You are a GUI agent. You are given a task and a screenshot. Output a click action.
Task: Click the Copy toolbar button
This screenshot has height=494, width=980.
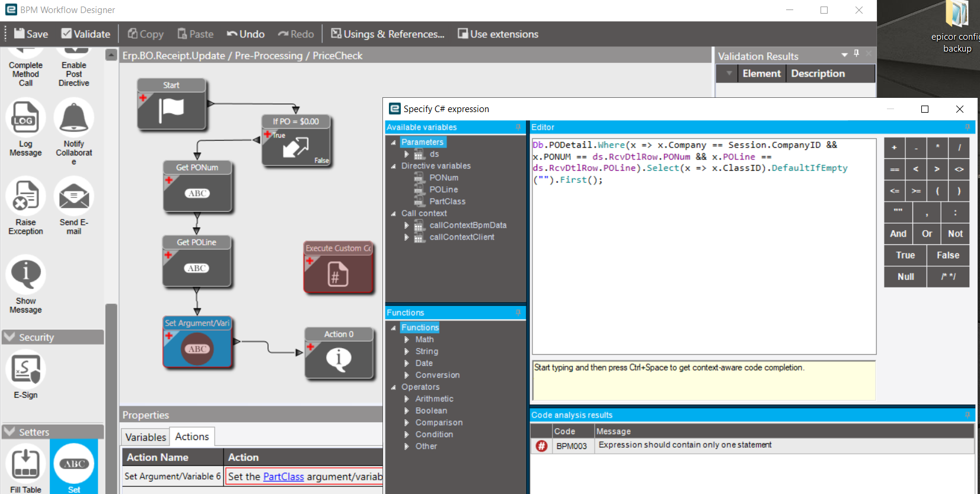(x=146, y=34)
